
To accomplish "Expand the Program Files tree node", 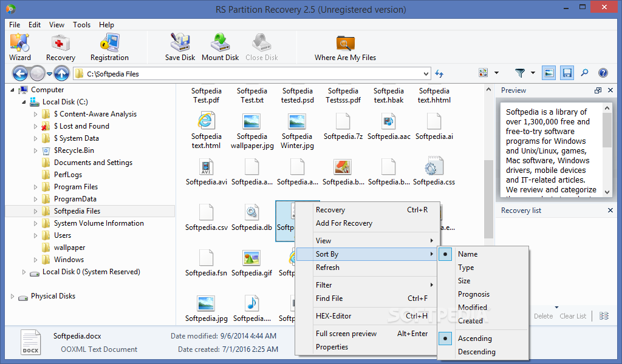I will 35,187.
